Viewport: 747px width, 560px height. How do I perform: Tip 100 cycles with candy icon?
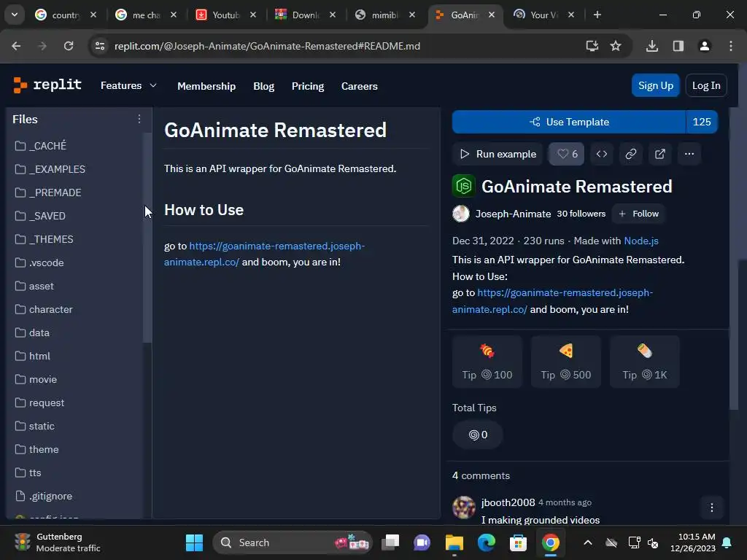[x=487, y=362]
